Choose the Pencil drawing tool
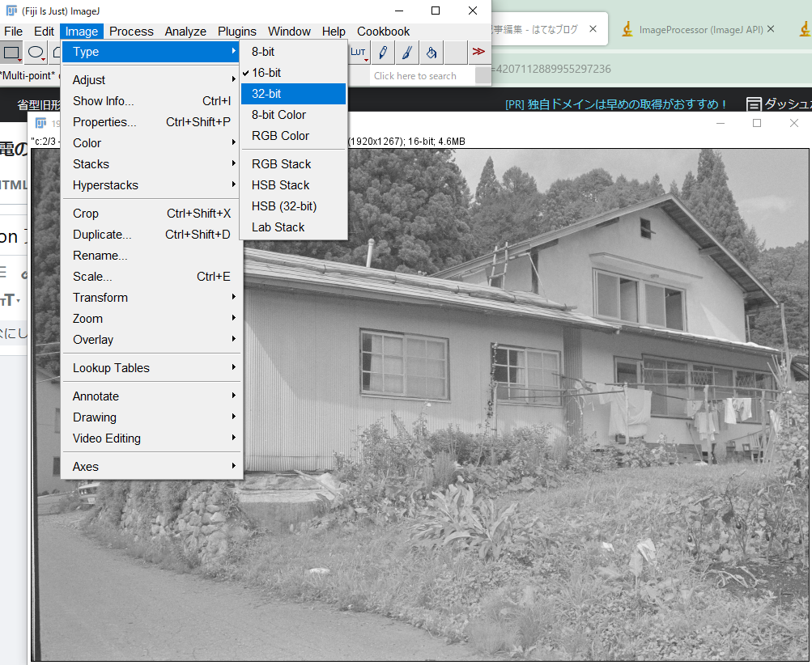Viewport: 812px width, 665px height. tap(381, 52)
